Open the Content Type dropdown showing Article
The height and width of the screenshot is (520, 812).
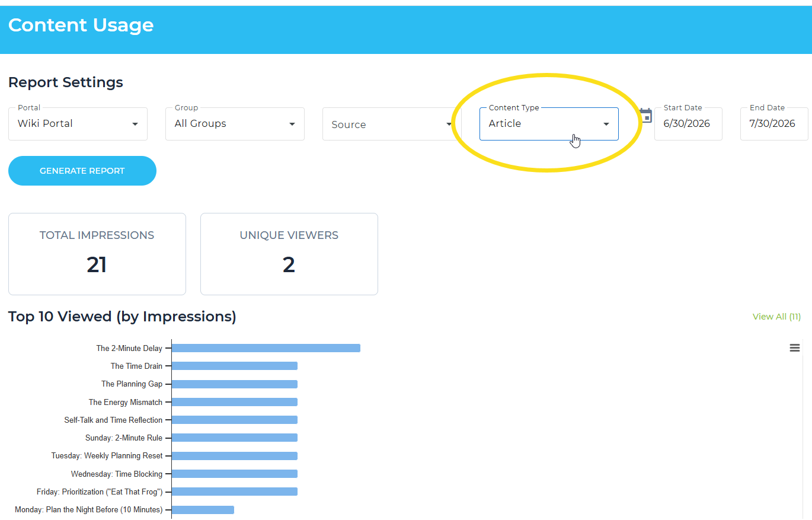pos(549,124)
